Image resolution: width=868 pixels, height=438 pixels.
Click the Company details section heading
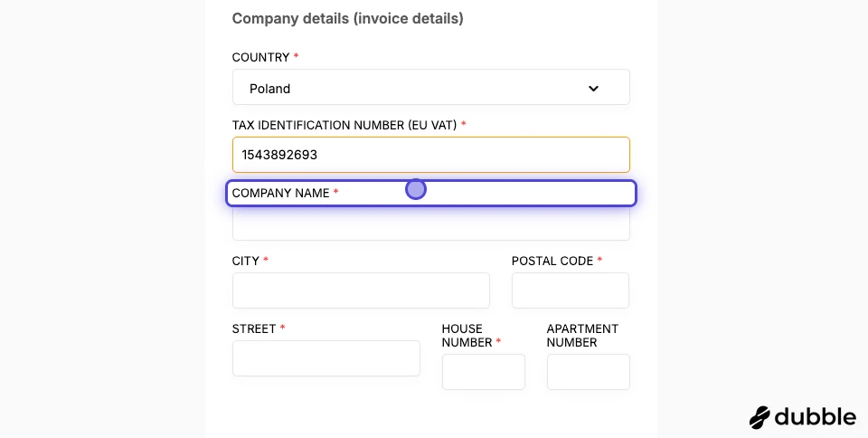(347, 18)
